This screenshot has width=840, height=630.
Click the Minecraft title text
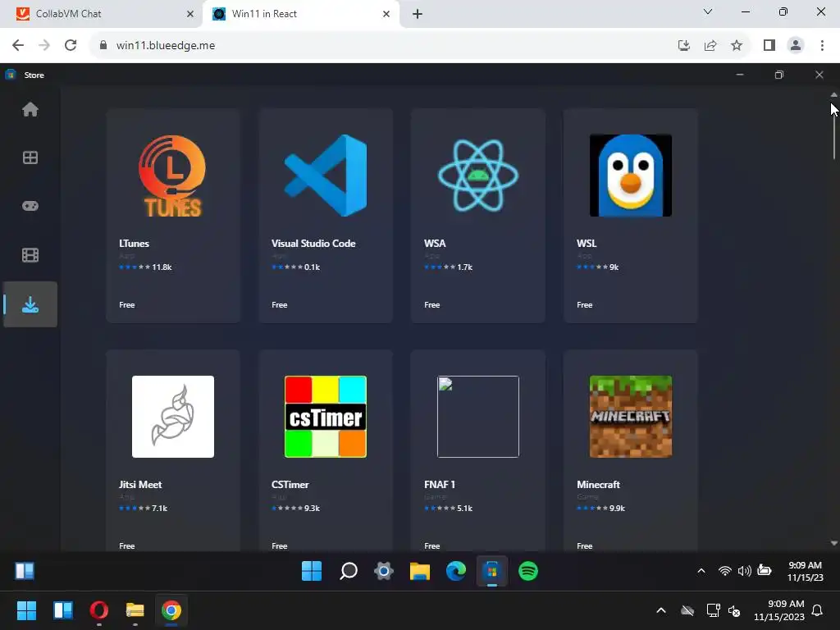598,484
